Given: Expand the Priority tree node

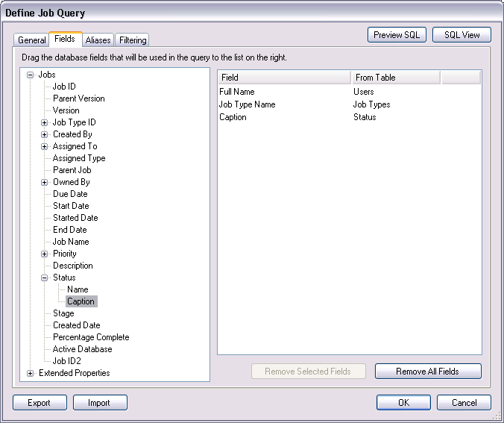Looking at the screenshot, I should click(x=45, y=254).
